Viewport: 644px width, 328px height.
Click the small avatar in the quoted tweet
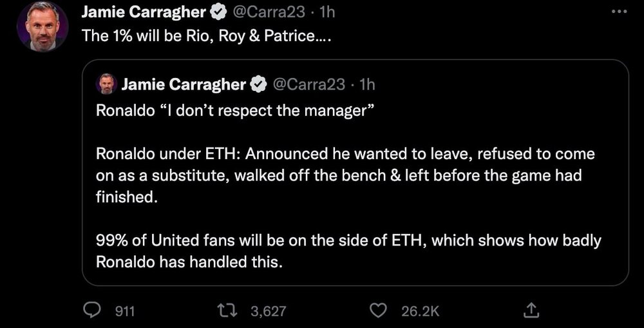[x=105, y=84]
